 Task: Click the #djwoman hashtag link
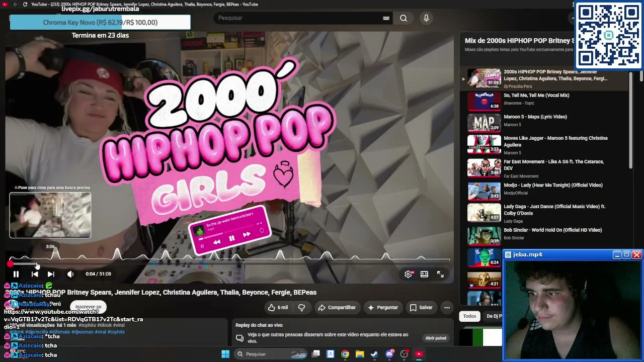click(83, 332)
